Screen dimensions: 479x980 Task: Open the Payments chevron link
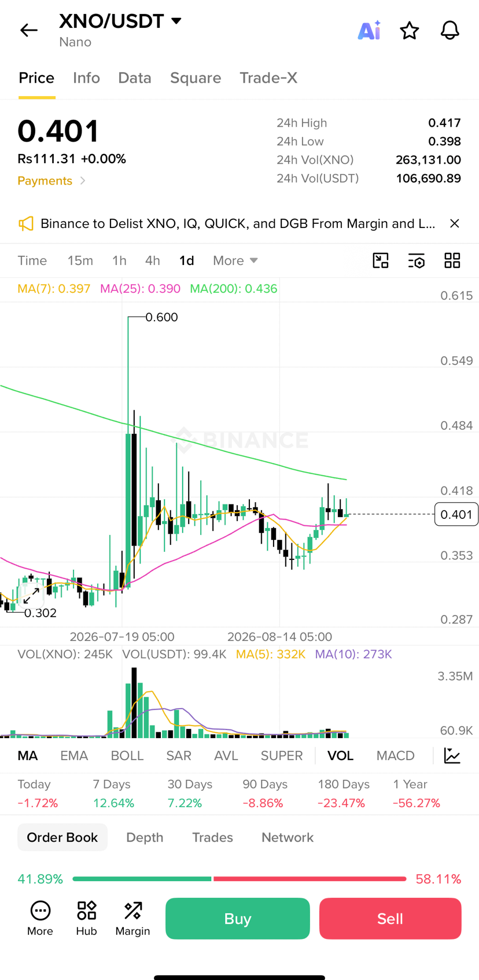pos(51,180)
